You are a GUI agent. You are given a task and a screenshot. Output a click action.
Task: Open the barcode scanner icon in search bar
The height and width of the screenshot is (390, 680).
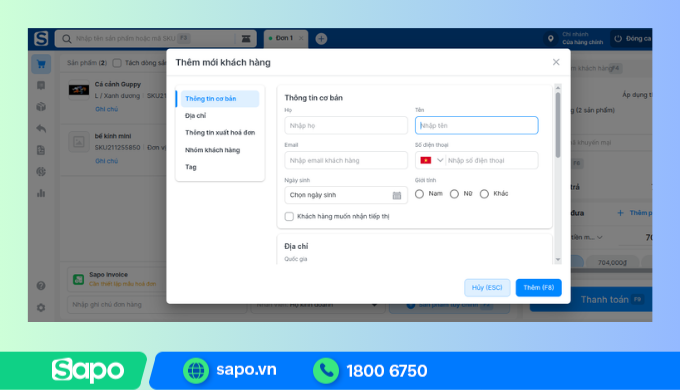tap(246, 39)
